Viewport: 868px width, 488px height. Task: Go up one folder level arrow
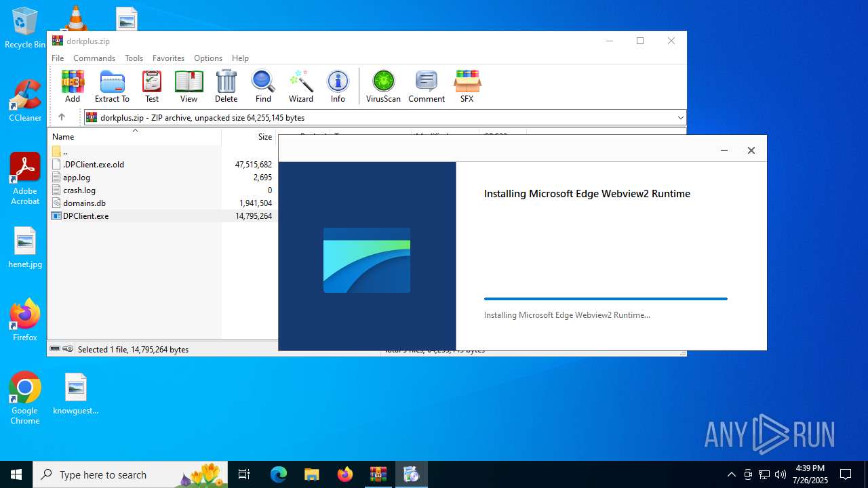click(x=61, y=117)
